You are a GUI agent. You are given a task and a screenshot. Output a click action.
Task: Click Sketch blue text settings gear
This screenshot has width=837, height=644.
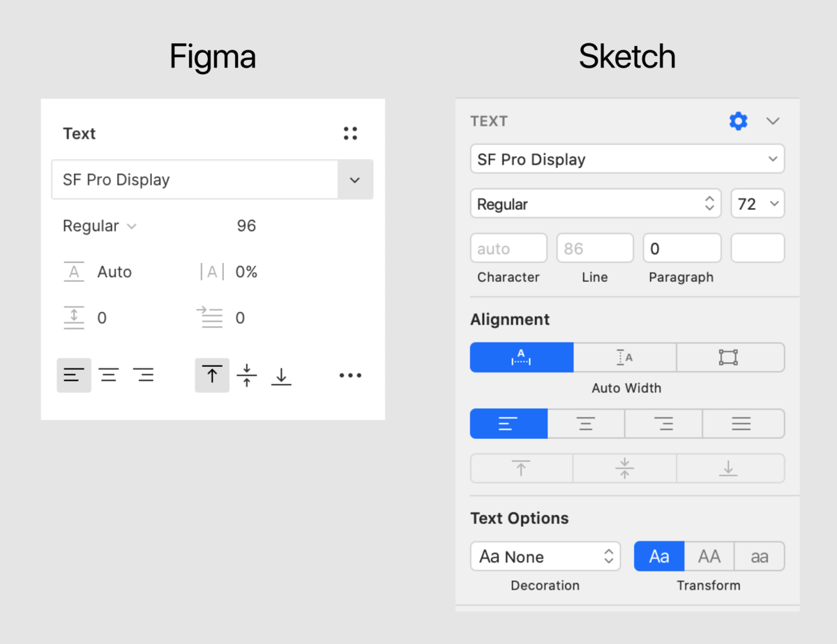[x=738, y=121]
